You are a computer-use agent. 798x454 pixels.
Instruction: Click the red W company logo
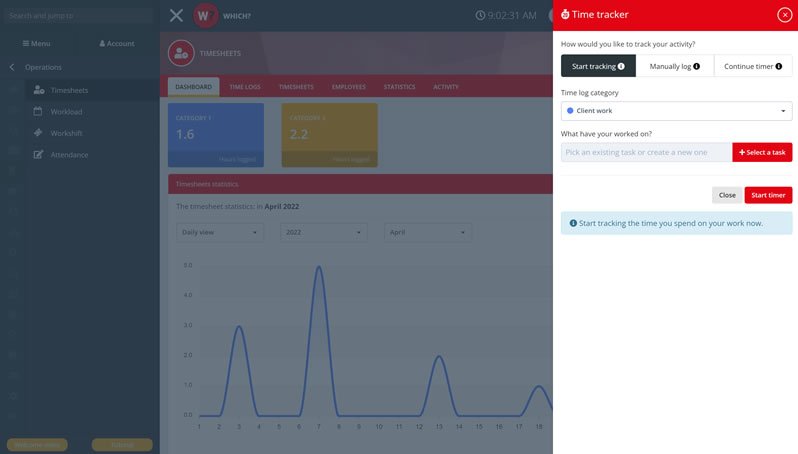point(206,15)
